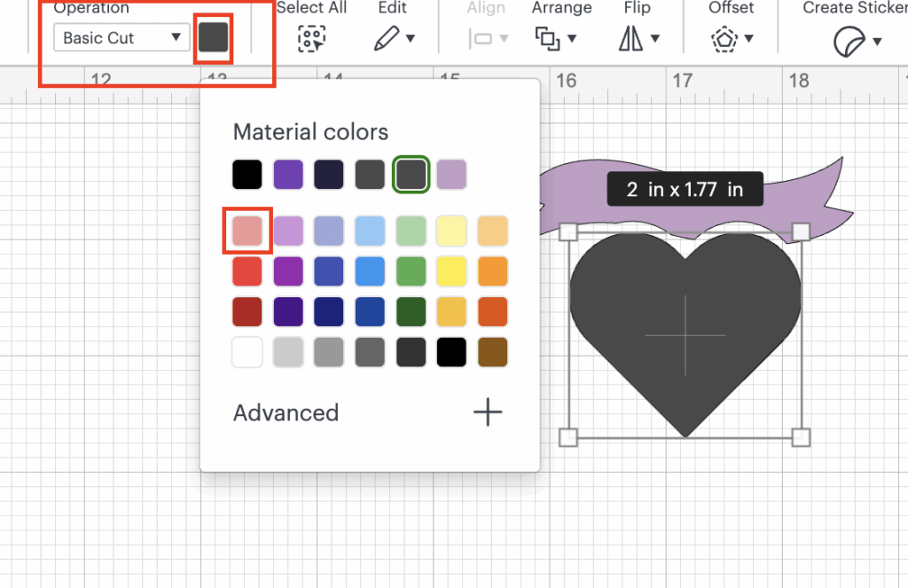The image size is (908, 588).
Task: Click the Select All icon
Action: coord(311,38)
